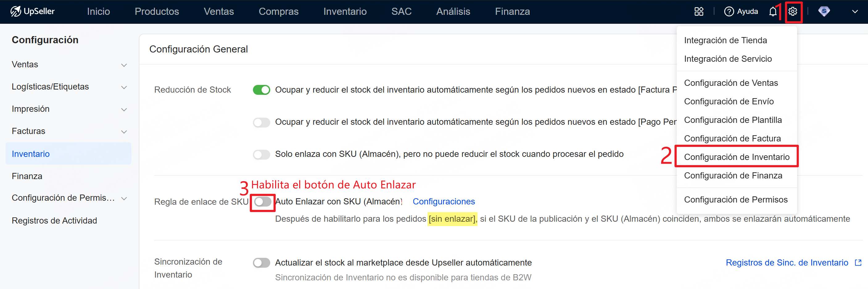This screenshot has width=868, height=289.
Task: Open the Ventas top menu
Action: click(219, 11)
